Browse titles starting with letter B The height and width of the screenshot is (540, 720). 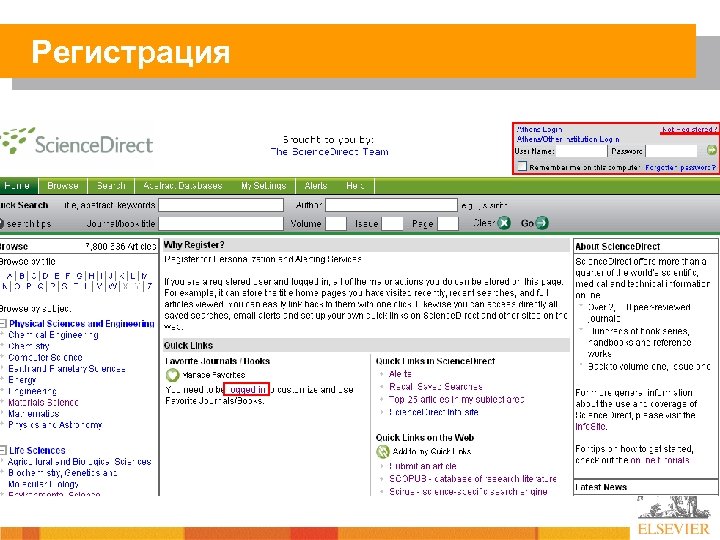[21, 276]
